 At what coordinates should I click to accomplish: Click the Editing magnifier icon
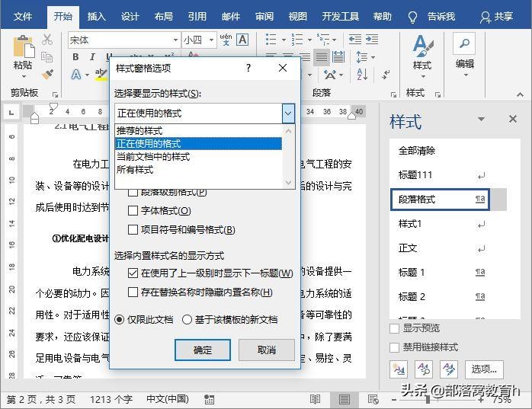464,43
